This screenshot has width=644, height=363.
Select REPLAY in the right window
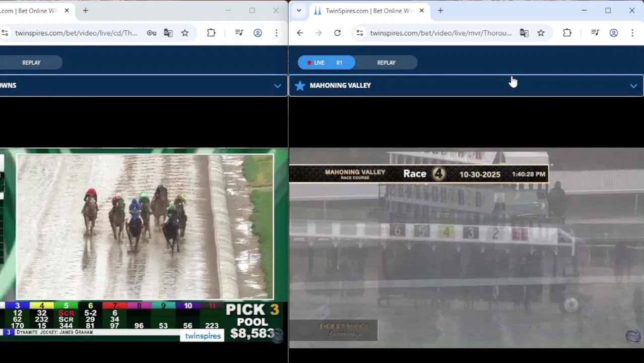click(x=387, y=63)
